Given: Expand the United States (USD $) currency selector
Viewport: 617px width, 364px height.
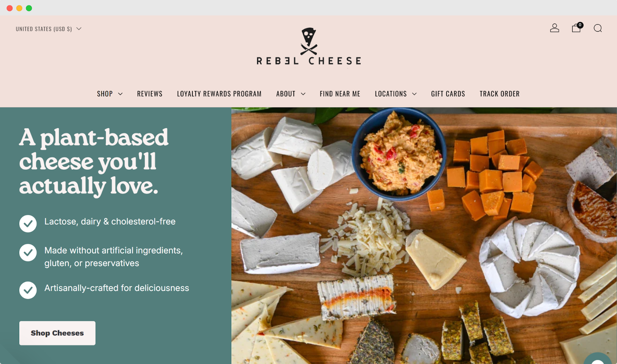Looking at the screenshot, I should point(49,29).
